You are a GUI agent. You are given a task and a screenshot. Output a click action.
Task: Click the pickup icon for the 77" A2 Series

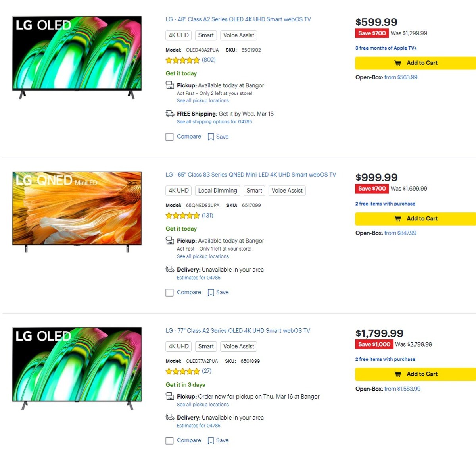[x=170, y=396]
